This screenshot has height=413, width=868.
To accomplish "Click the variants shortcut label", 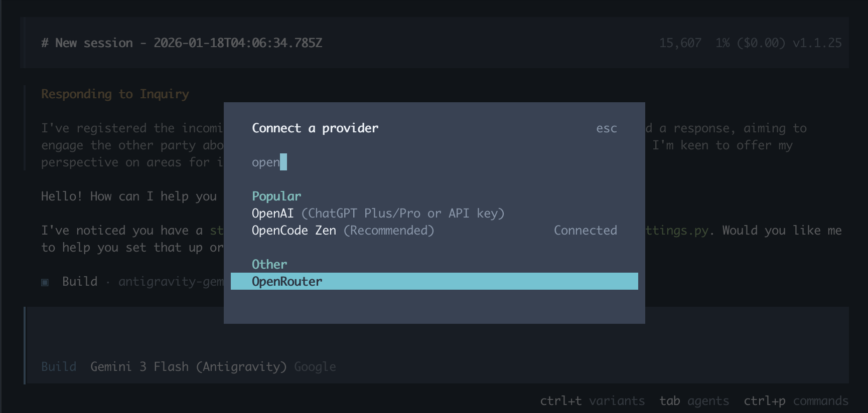I will [x=618, y=400].
